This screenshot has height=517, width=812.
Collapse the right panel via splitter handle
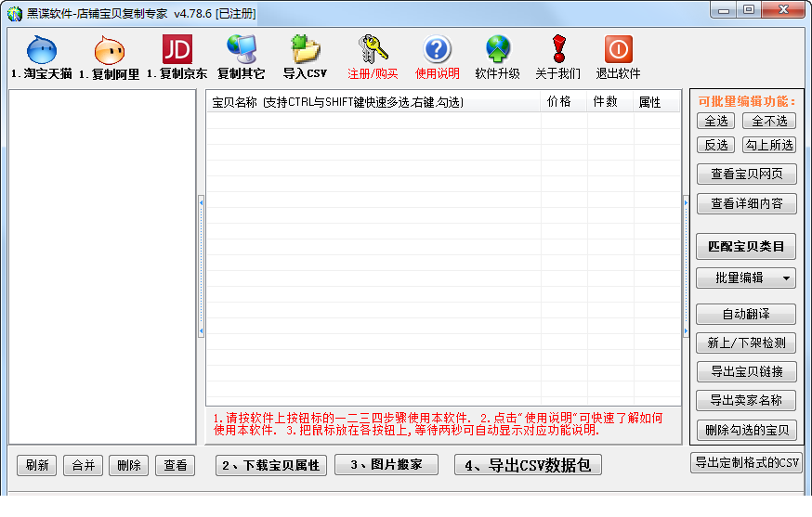point(686,266)
